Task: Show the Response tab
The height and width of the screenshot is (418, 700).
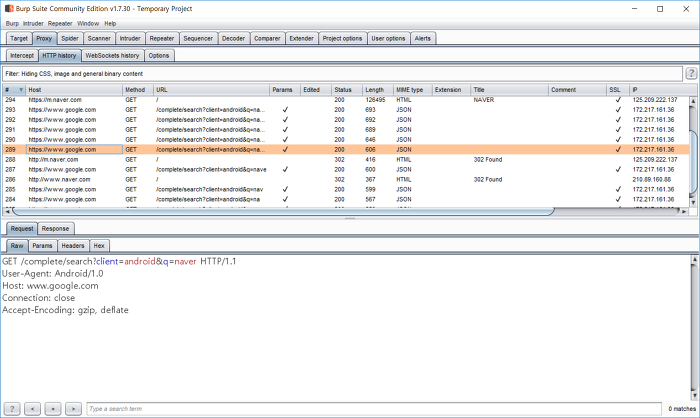Action: (x=55, y=229)
